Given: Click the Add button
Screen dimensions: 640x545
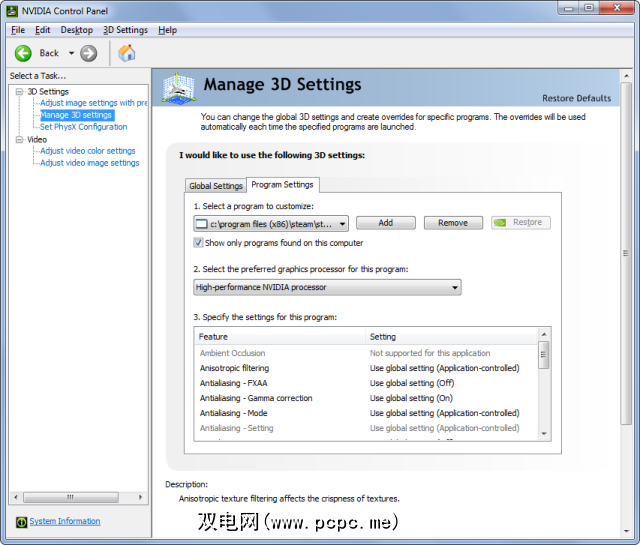Looking at the screenshot, I should (x=386, y=223).
